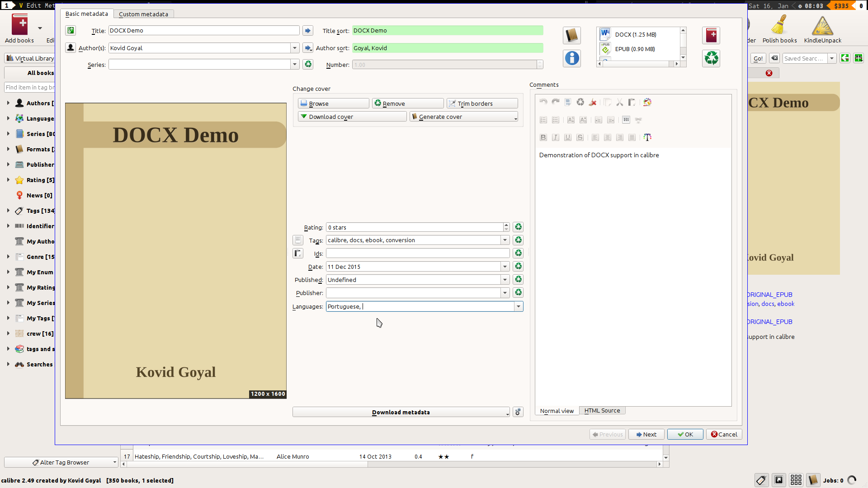The image size is (868, 488).
Task: Click the green recycle Remove format icon
Action: [x=711, y=58]
